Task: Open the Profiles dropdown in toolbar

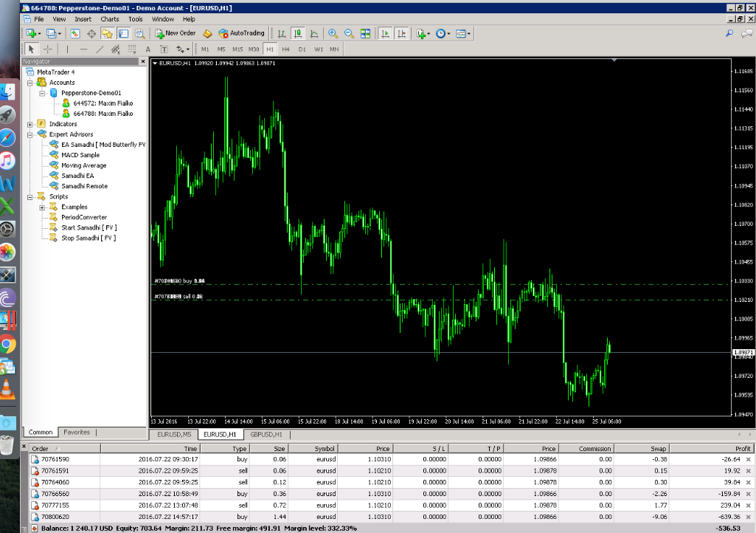Action: pos(54,33)
